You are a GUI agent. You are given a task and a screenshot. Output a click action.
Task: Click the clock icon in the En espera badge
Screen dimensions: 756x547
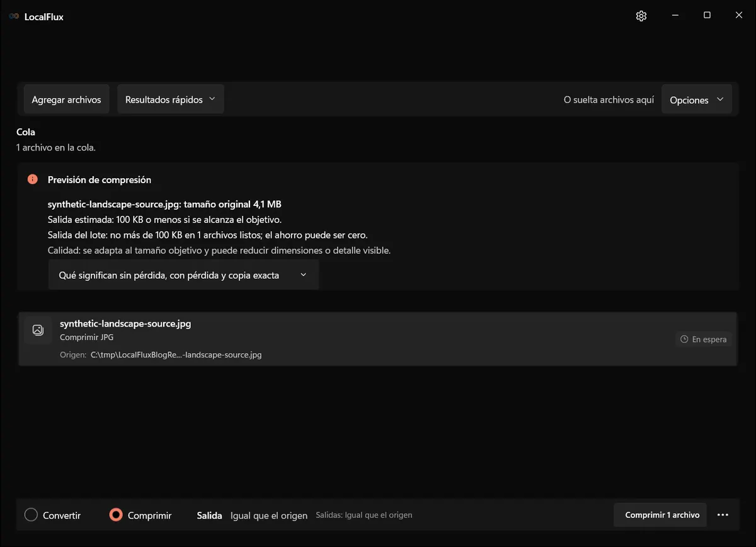[x=684, y=339]
